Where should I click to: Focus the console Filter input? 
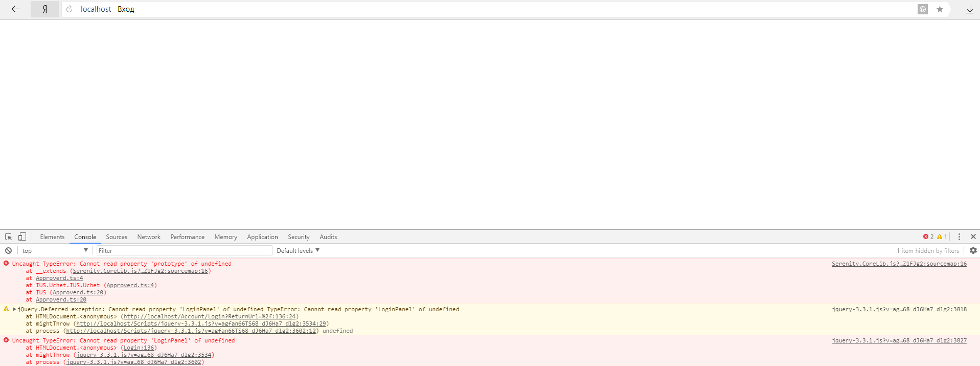[185, 251]
